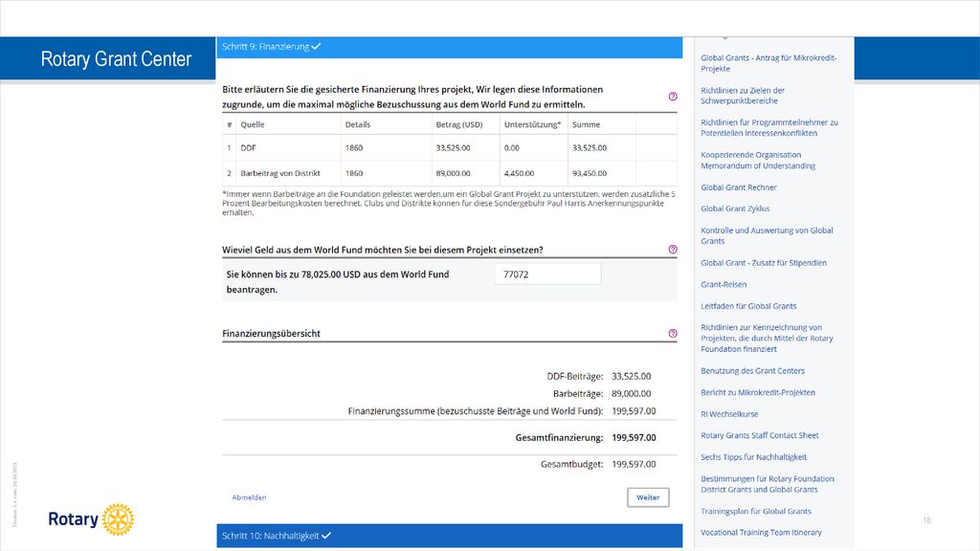Open Benutzung des Grant Centers link
This screenshot has width=980, height=551.
point(752,371)
